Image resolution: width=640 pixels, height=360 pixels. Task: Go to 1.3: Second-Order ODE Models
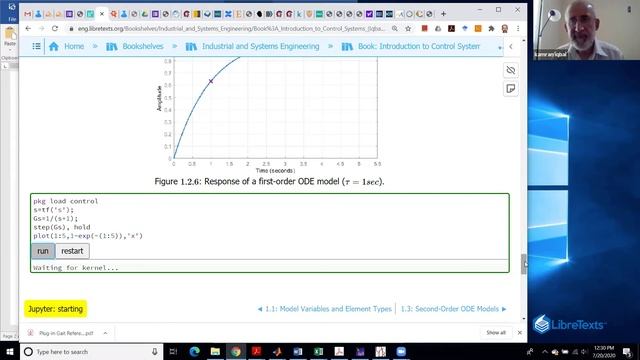453,309
